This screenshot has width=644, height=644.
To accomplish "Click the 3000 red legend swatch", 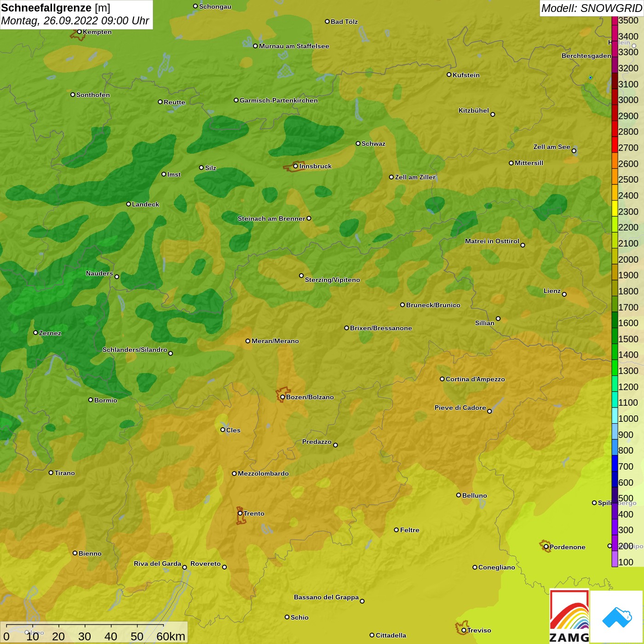I will [615, 96].
